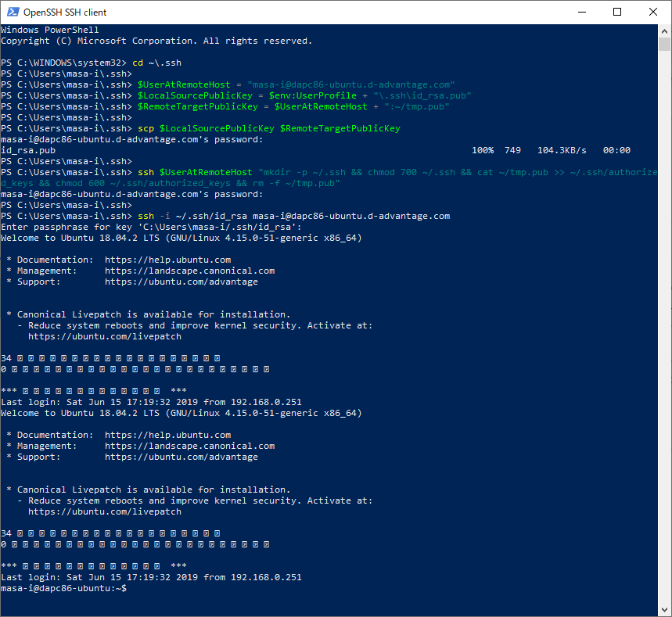Click the 'Windows PowerShell' header line
The image size is (672, 617).
[x=50, y=30]
